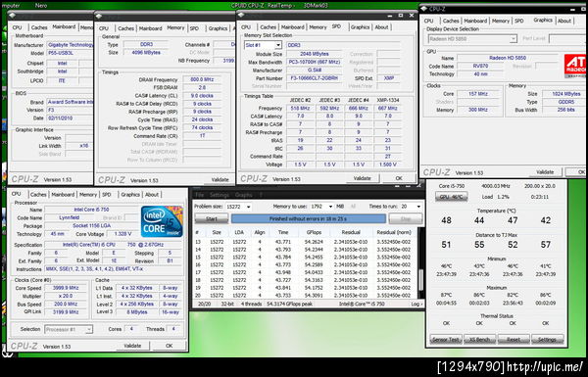Click the Max Bandwidth PC3-10700H field

point(315,62)
